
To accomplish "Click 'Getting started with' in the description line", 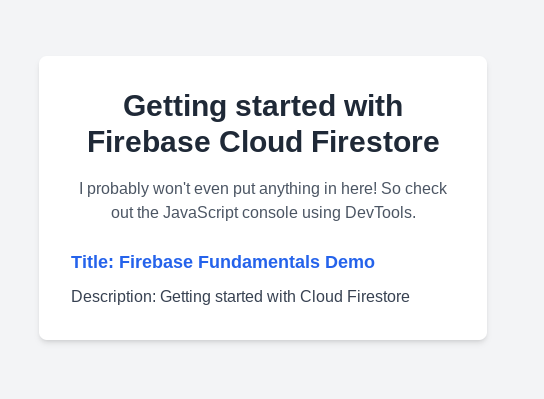I will [x=228, y=297].
